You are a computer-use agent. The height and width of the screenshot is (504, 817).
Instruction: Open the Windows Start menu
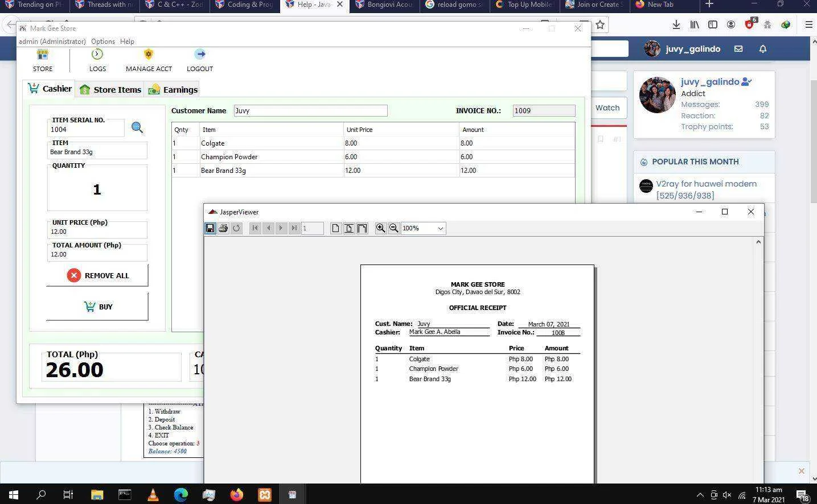point(13,494)
